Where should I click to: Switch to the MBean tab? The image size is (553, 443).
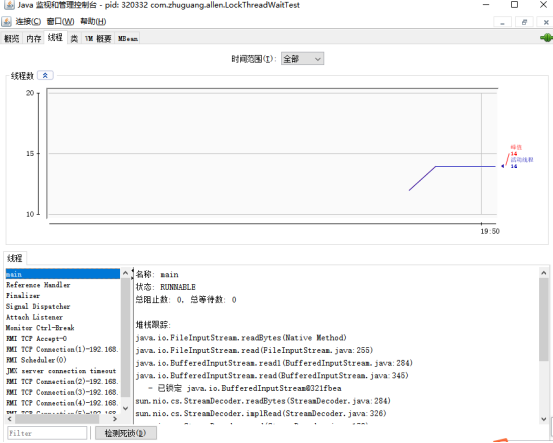click(x=128, y=38)
